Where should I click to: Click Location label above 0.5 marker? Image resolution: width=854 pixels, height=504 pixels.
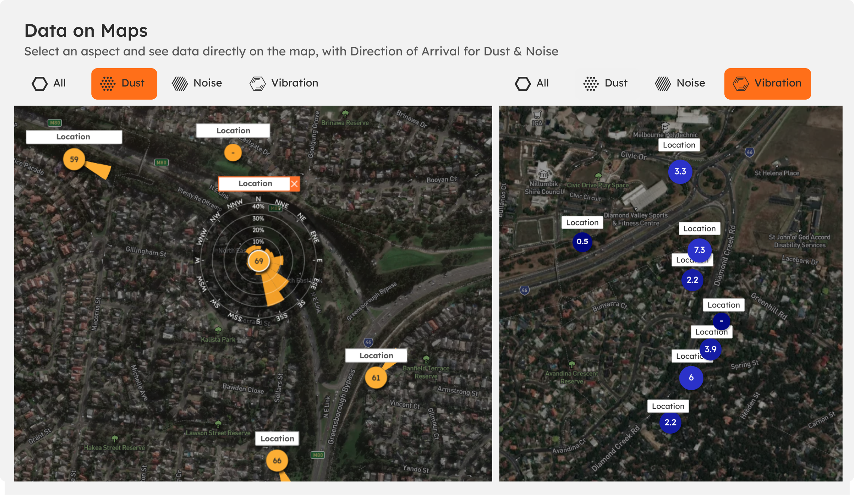pos(582,222)
